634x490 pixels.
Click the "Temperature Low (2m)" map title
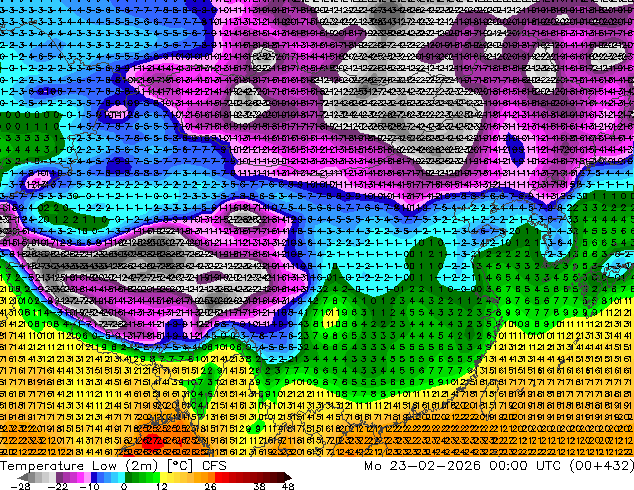[x=78, y=466]
